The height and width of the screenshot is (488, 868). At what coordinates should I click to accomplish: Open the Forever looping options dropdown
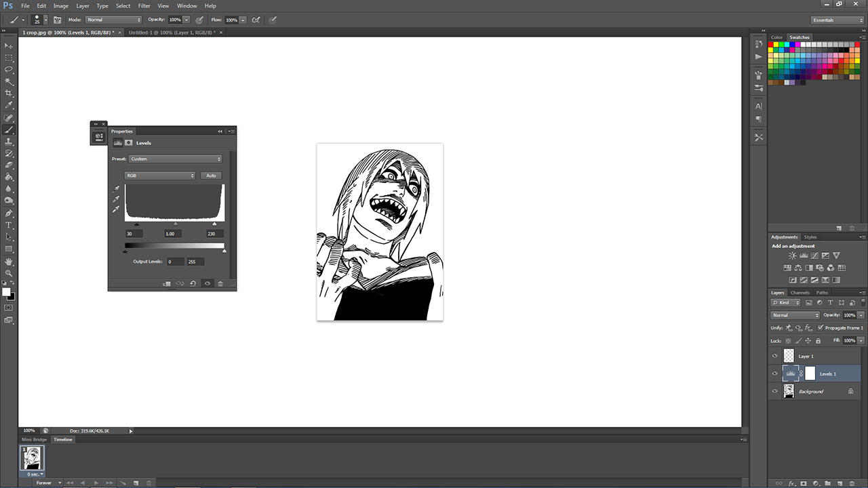(47, 483)
